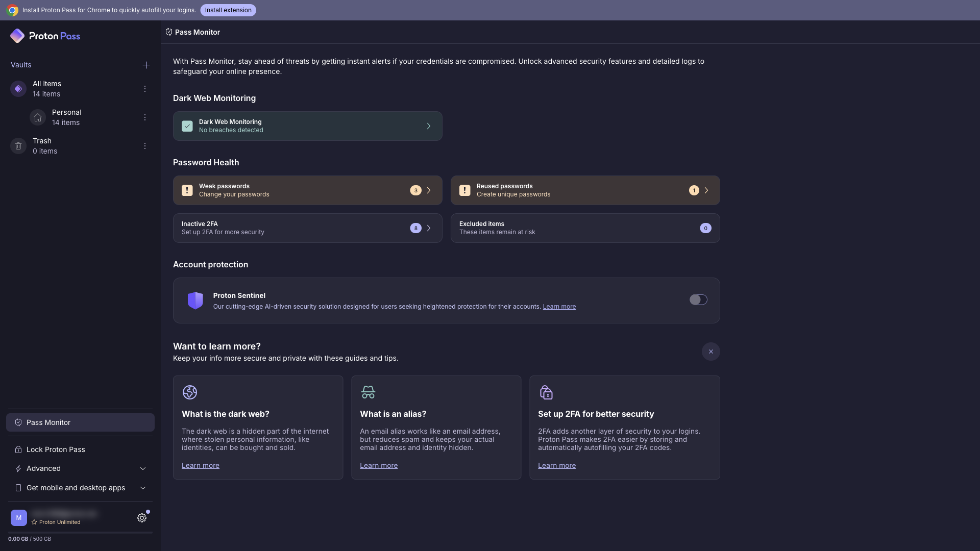Open Weak passwords list chevron
980x551 pixels.
(429, 190)
